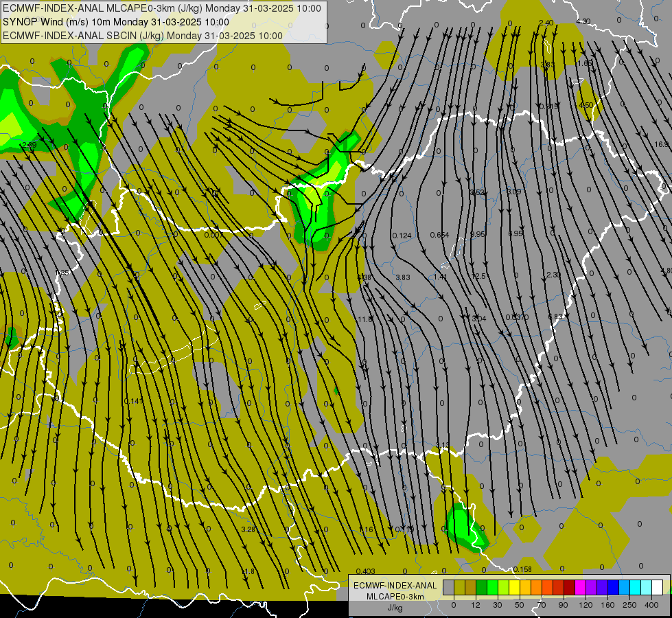Screen dimensions: 672x618
Task: Click the map value 4.50
Action: point(586,105)
